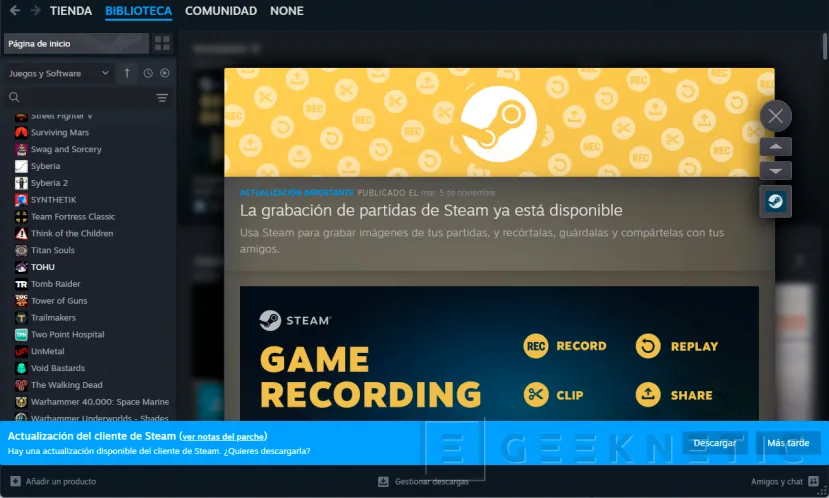
Task: Select Página de inicio button
Action: (x=76, y=43)
